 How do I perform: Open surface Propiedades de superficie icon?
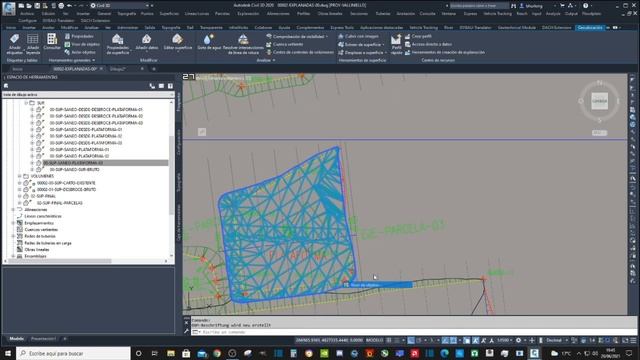tap(118, 44)
